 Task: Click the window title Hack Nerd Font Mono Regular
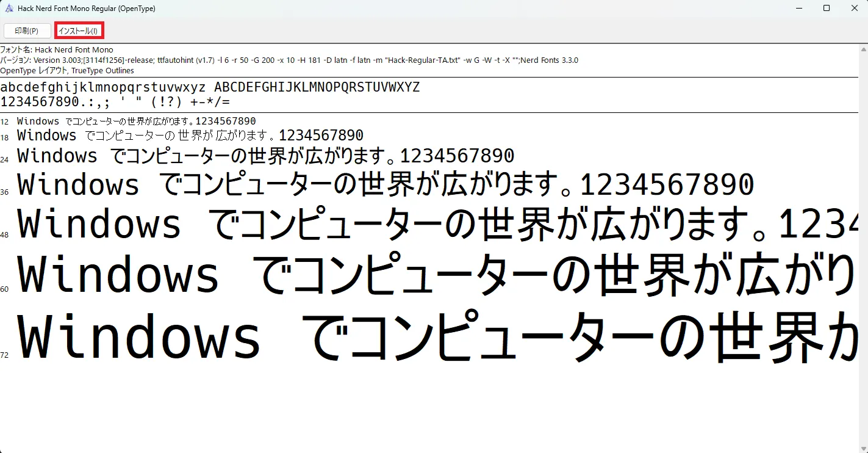pos(87,9)
